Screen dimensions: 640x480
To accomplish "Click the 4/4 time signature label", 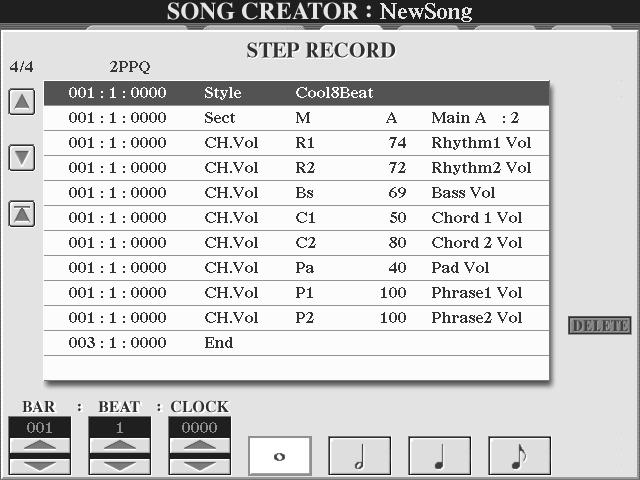I will click(22, 67).
